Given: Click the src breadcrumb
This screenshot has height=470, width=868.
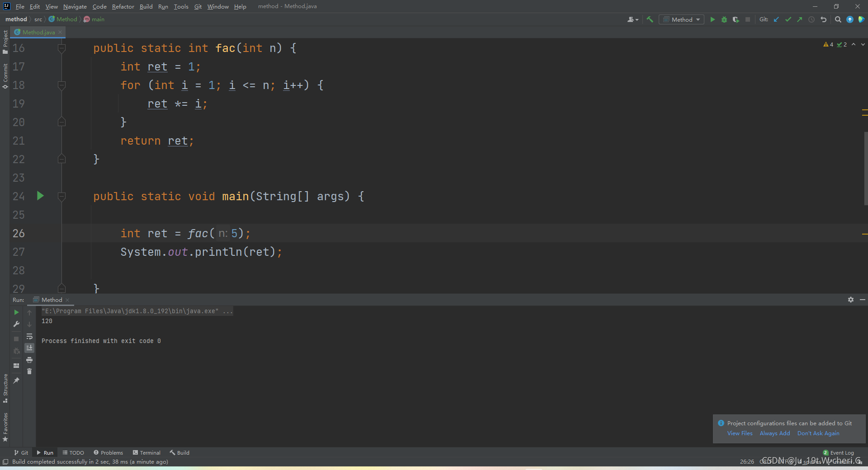Looking at the screenshot, I should tap(38, 19).
